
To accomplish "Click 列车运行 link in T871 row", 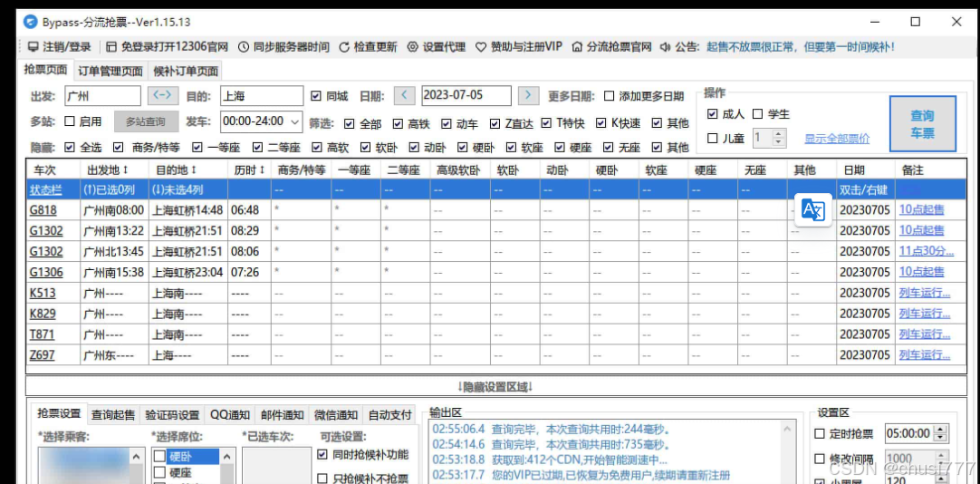I will (925, 334).
